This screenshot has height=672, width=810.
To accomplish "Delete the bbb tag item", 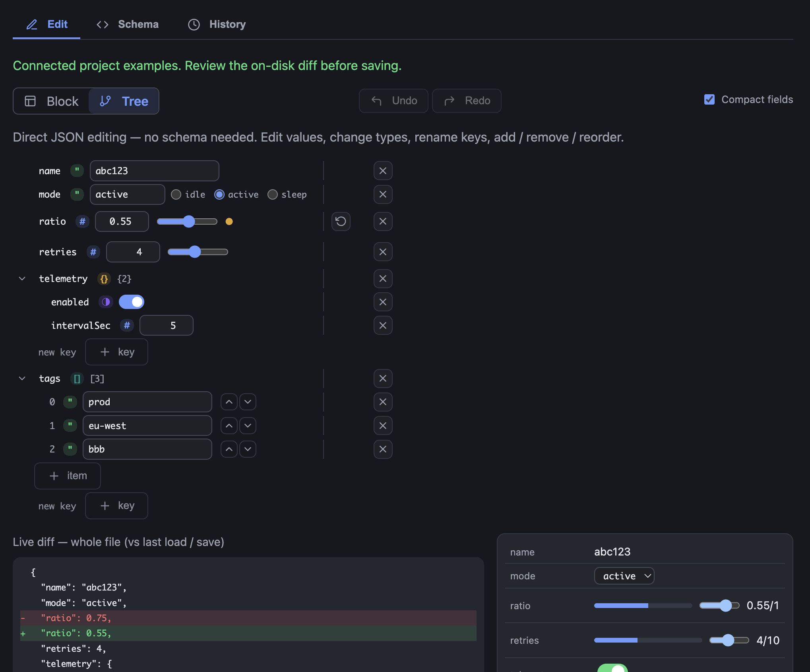I will (x=383, y=449).
